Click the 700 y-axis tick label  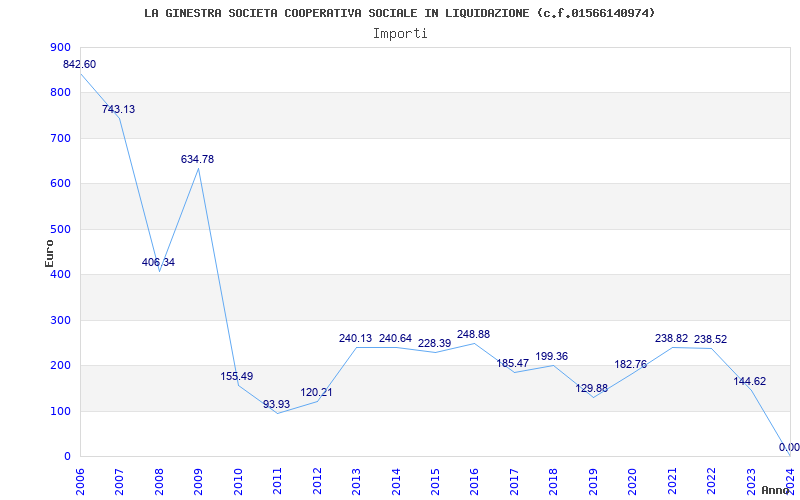point(60,138)
